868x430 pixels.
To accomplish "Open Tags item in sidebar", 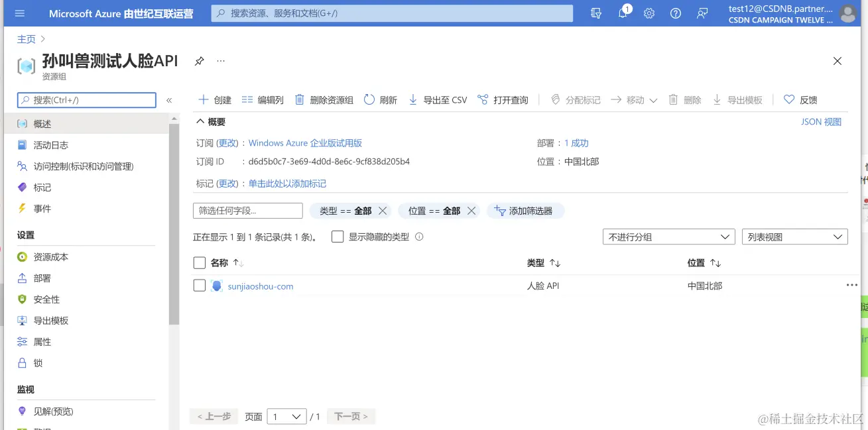I will tap(86, 188).
